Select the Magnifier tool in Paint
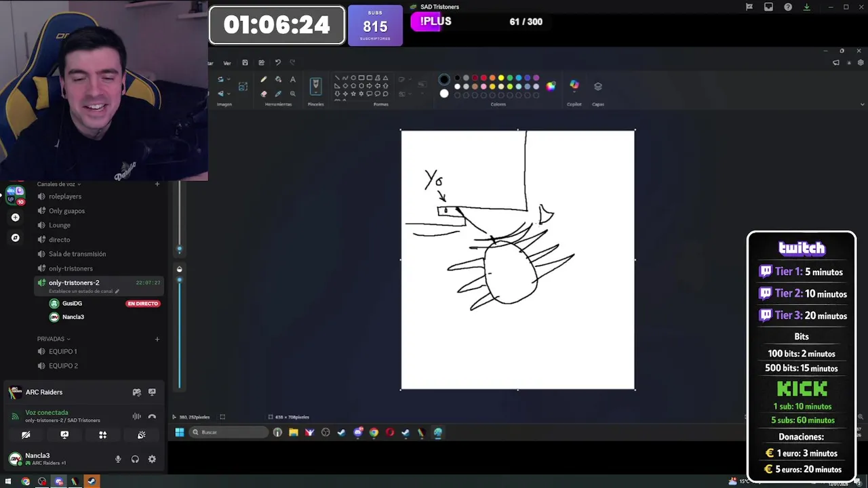Viewport: 868px width, 488px height. tap(293, 94)
